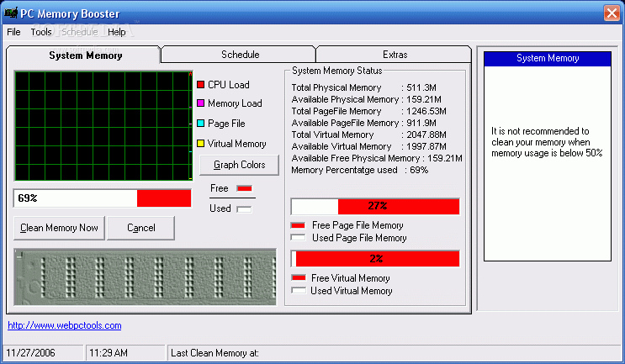The width and height of the screenshot is (625, 364).
Task: Click the RAM module image
Action: pos(145,277)
